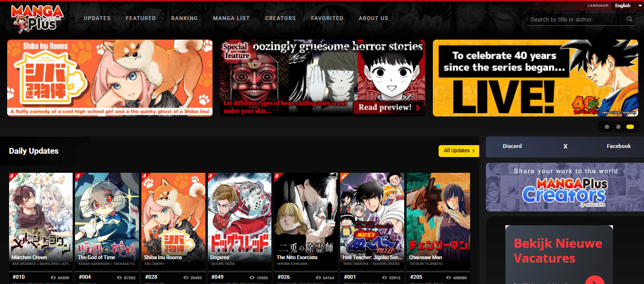Click the red arrow button in the ad

point(595,280)
